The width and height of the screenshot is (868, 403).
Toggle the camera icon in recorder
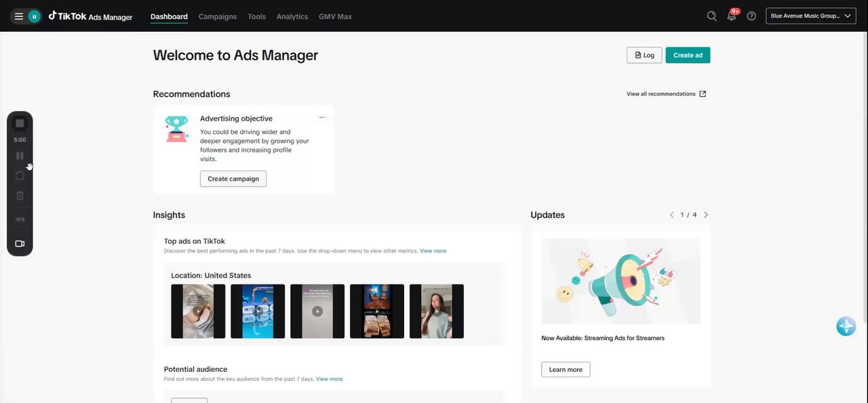click(x=20, y=244)
